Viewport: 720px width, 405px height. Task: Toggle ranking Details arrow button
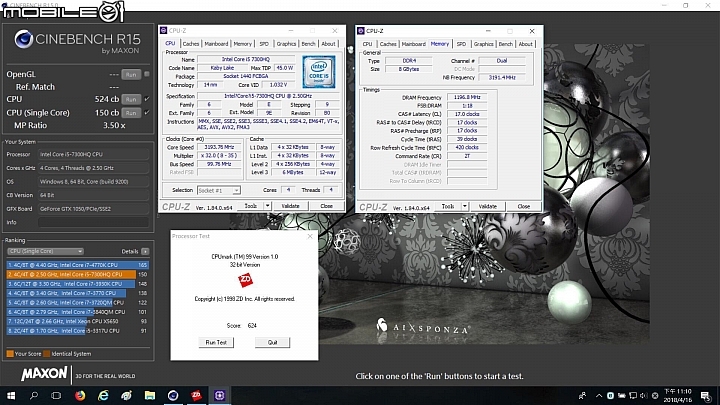coord(145,251)
